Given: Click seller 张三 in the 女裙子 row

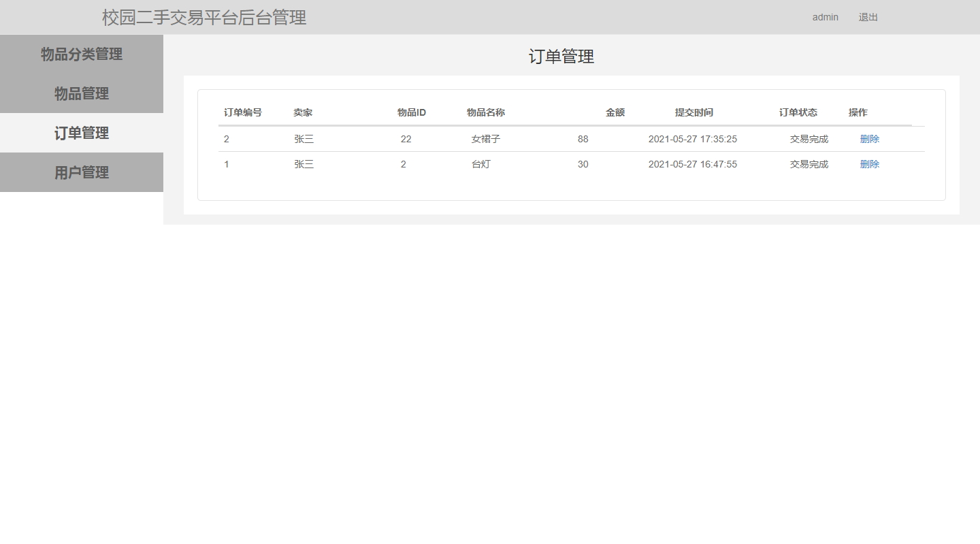Looking at the screenshot, I should click(304, 139).
